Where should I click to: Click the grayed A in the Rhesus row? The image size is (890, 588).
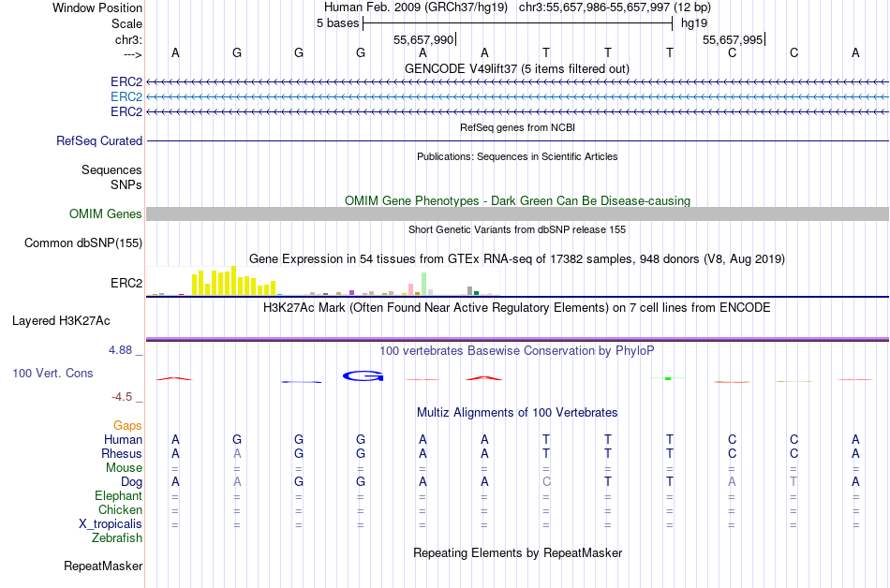pyautogui.click(x=237, y=453)
